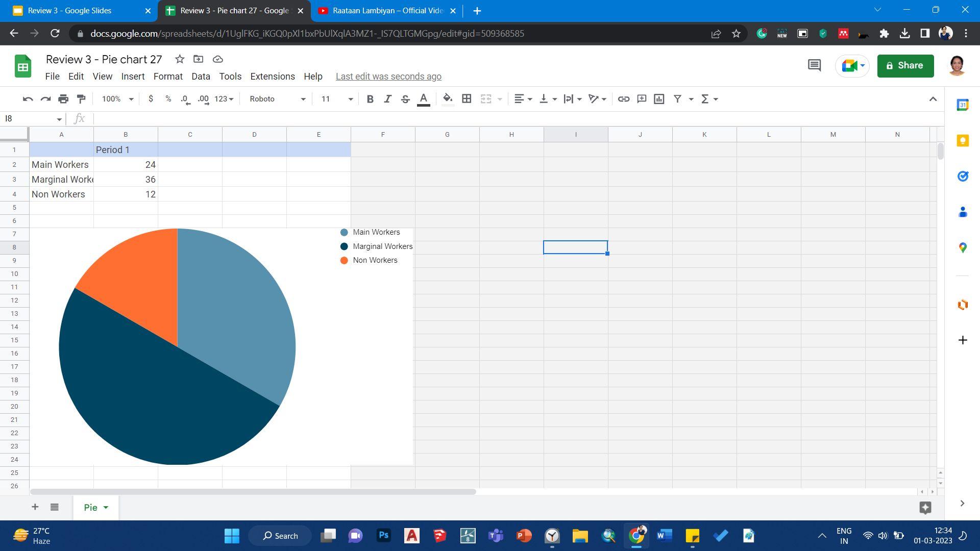
Task: Switch to Review 3 Google Slides tab
Action: (70, 11)
